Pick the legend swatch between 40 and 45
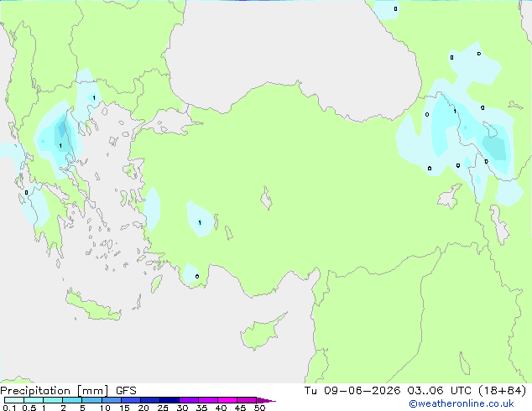 227,400
